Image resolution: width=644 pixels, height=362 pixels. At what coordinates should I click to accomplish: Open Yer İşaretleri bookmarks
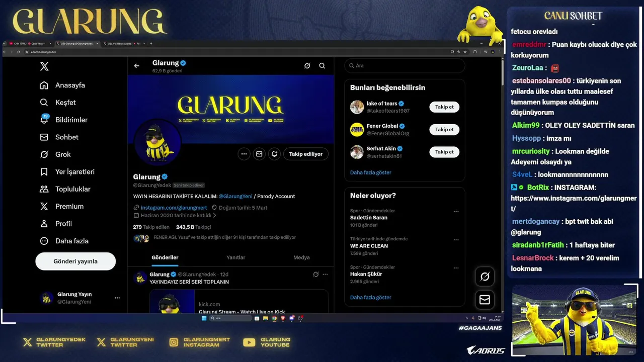[67, 171]
